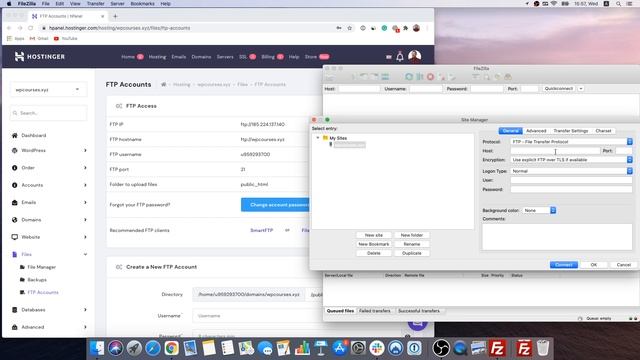640x360 pixels.
Task: Toggle transfer queue view icon in FileZilla toolbar
Action: (385, 77)
